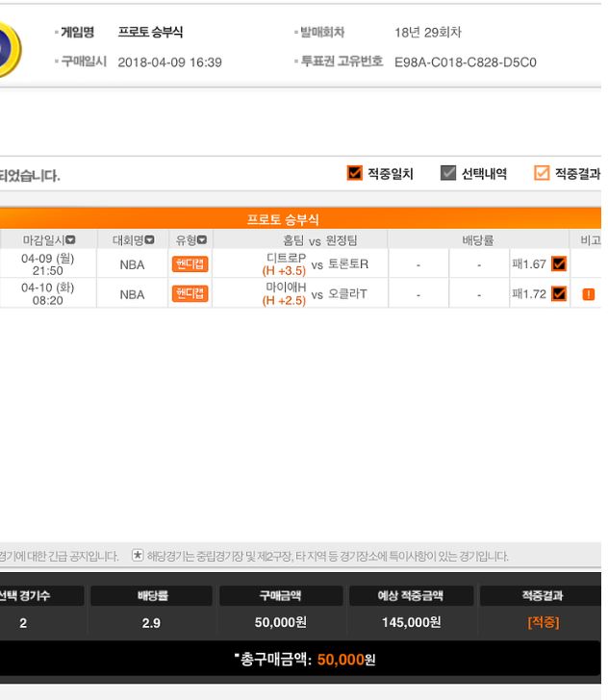Screen dimensions: 608x700
Task: Toggle the 패1.67 selection checkbox
Action: (x=559, y=263)
